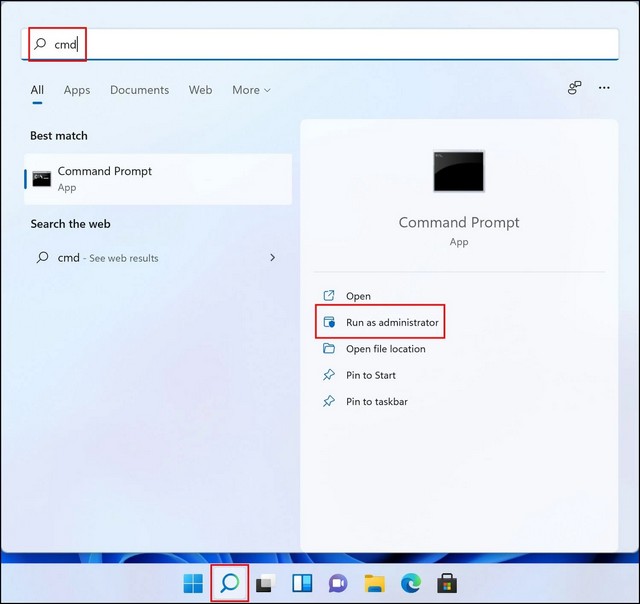Click the Command Prompt title in details pane

click(459, 223)
